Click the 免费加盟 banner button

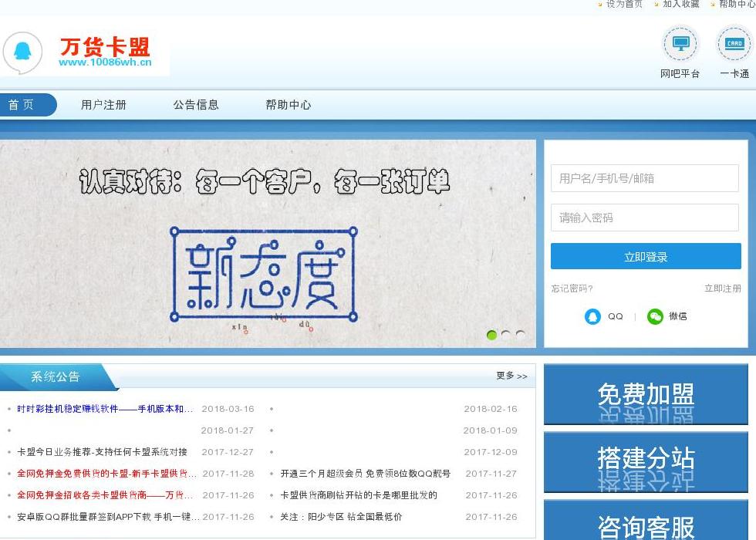(x=646, y=395)
